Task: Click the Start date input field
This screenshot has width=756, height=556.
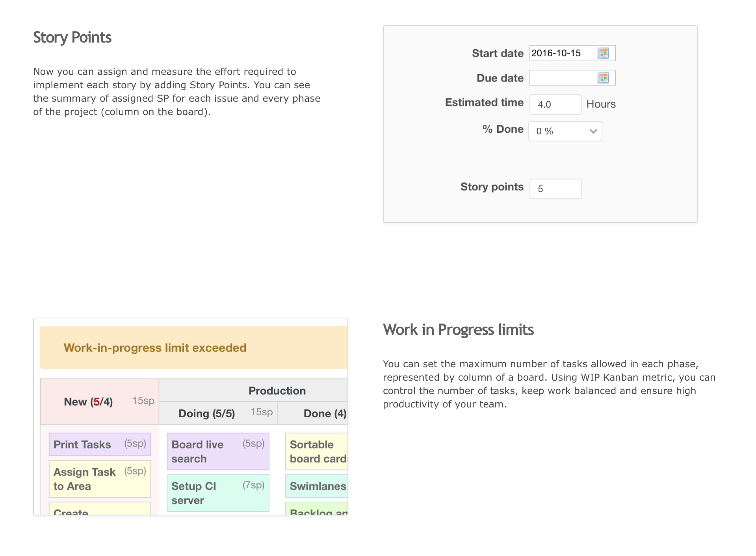Action: tap(563, 53)
